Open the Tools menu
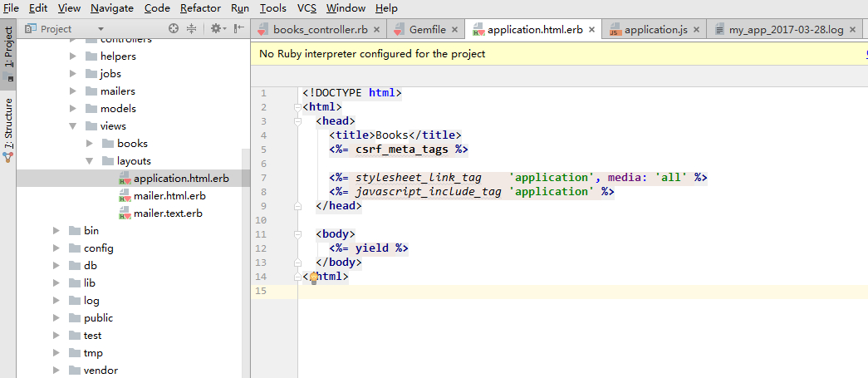Screen dimensions: 868x378 click(273, 8)
